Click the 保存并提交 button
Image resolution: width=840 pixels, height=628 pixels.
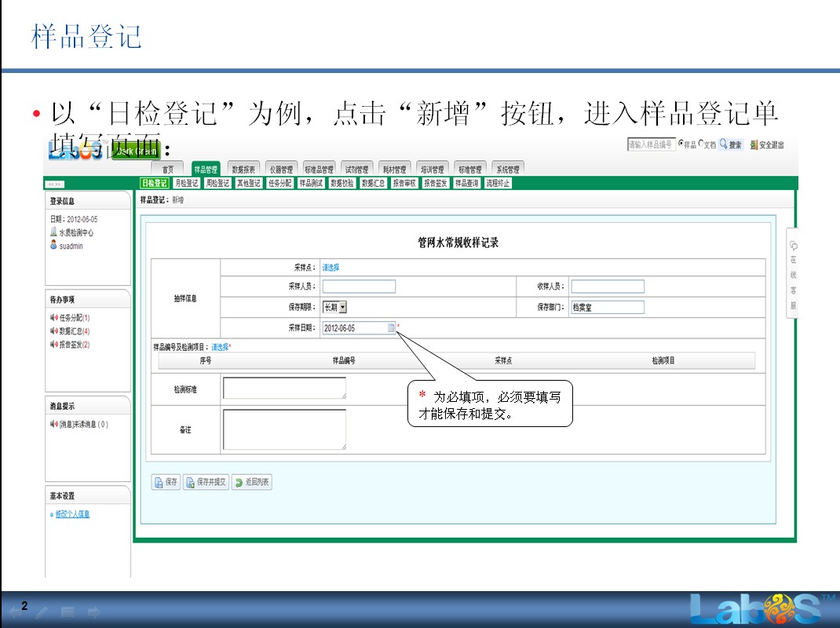205,482
